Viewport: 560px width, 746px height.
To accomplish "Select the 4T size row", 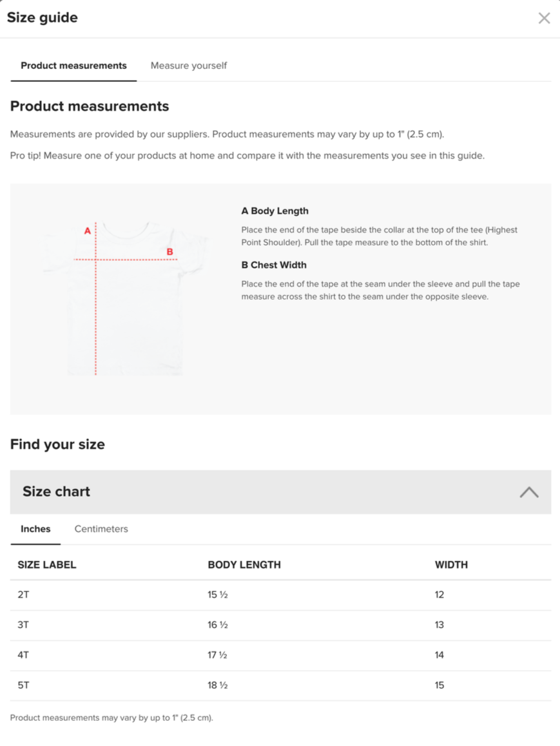I will click(280, 656).
